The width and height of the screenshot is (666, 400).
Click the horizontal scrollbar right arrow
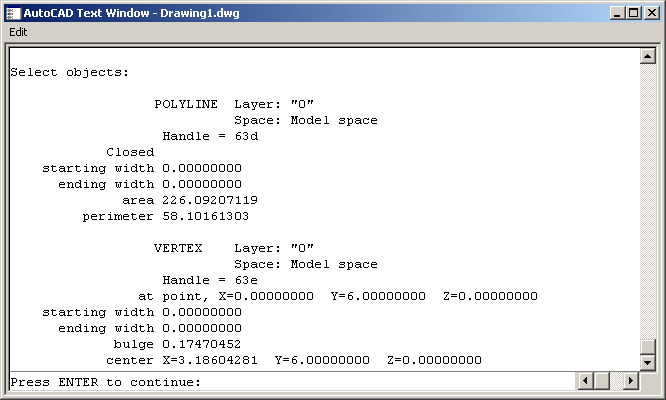[x=631, y=382]
